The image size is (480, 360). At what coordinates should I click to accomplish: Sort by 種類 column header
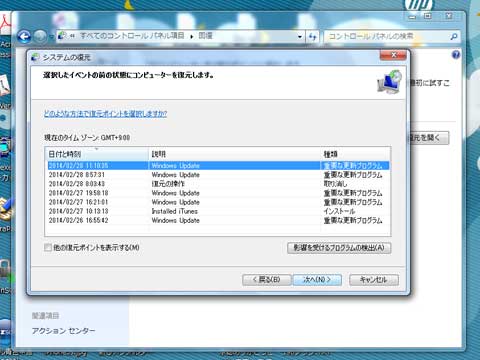tap(355, 154)
